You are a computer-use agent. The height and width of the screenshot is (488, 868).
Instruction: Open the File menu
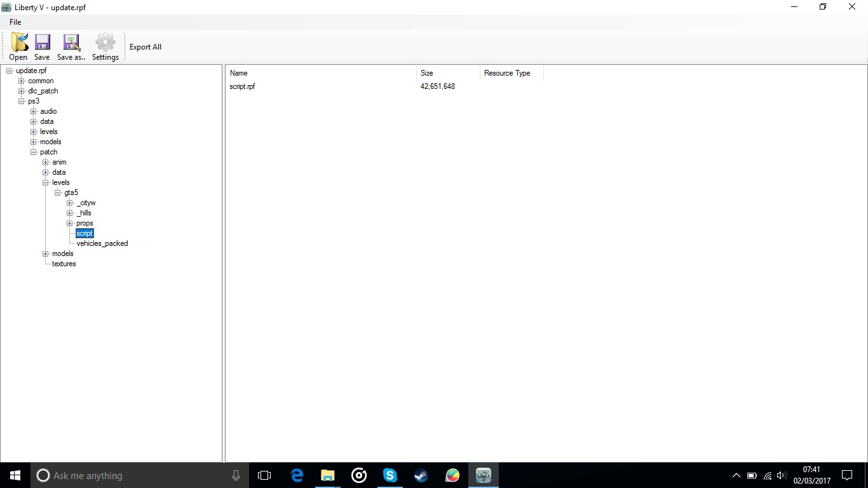point(15,22)
